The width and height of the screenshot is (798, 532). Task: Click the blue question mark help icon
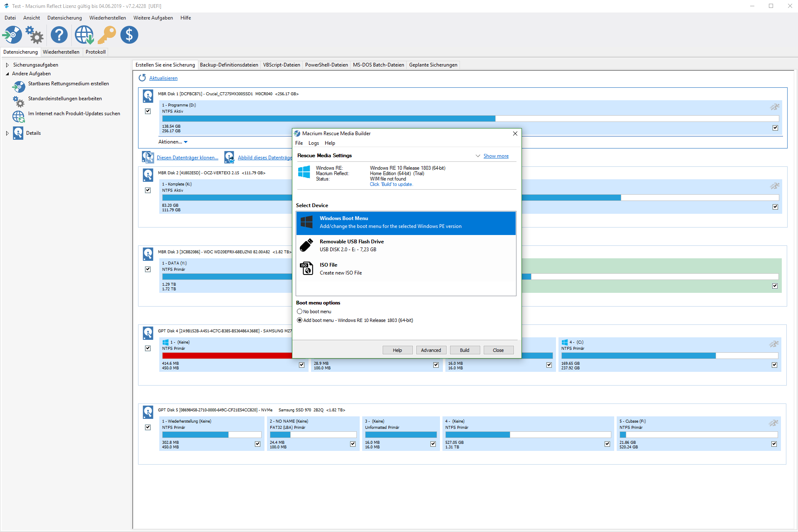click(59, 35)
